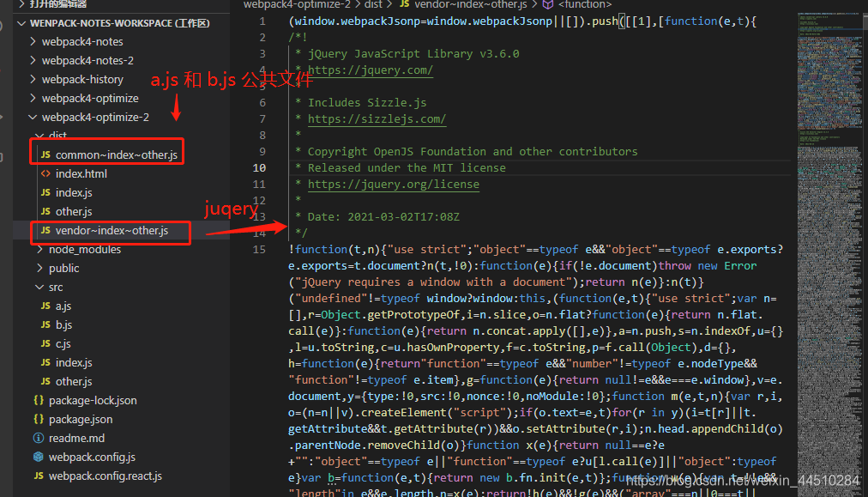Screen dimensions: 868x497
Task: Click <function> breadcrumb segment
Action: [x=585, y=4]
